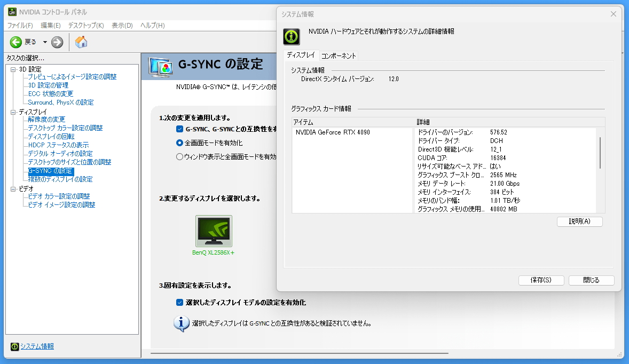Select the BenQ XL2586X+ display thumbnail
Image resolution: width=629 pixels, height=364 pixels.
click(214, 231)
